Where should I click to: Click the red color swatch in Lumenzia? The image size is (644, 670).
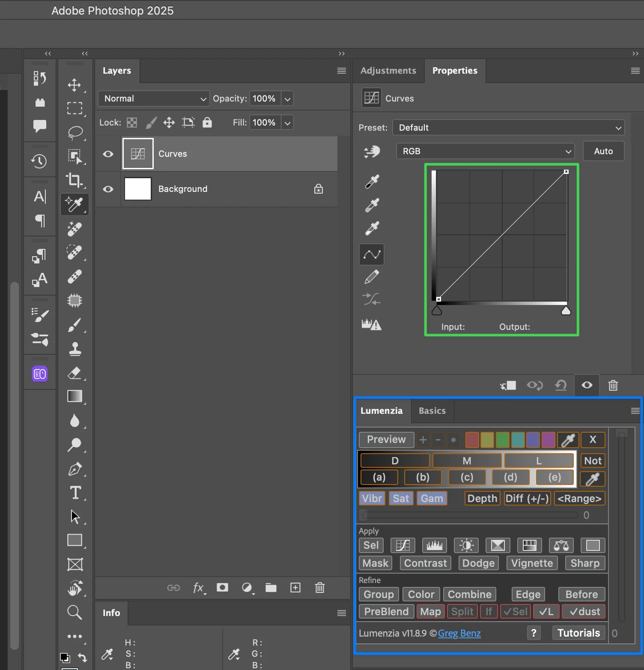(472, 440)
